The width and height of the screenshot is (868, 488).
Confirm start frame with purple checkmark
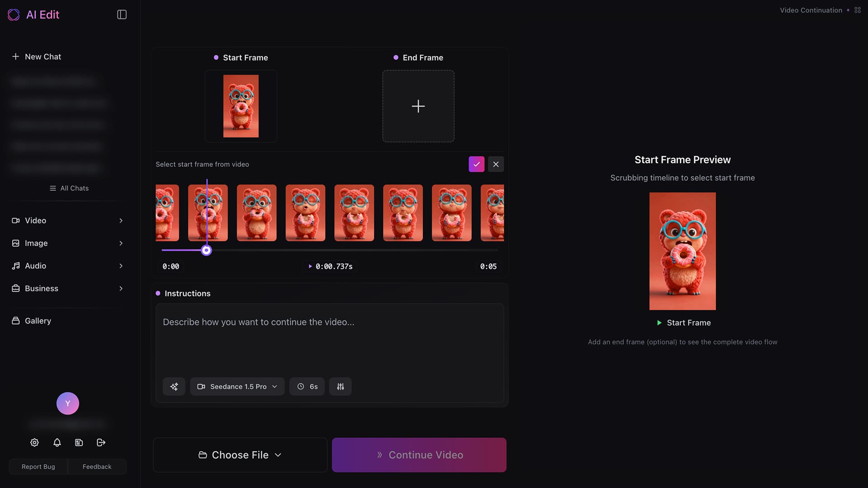pyautogui.click(x=476, y=164)
